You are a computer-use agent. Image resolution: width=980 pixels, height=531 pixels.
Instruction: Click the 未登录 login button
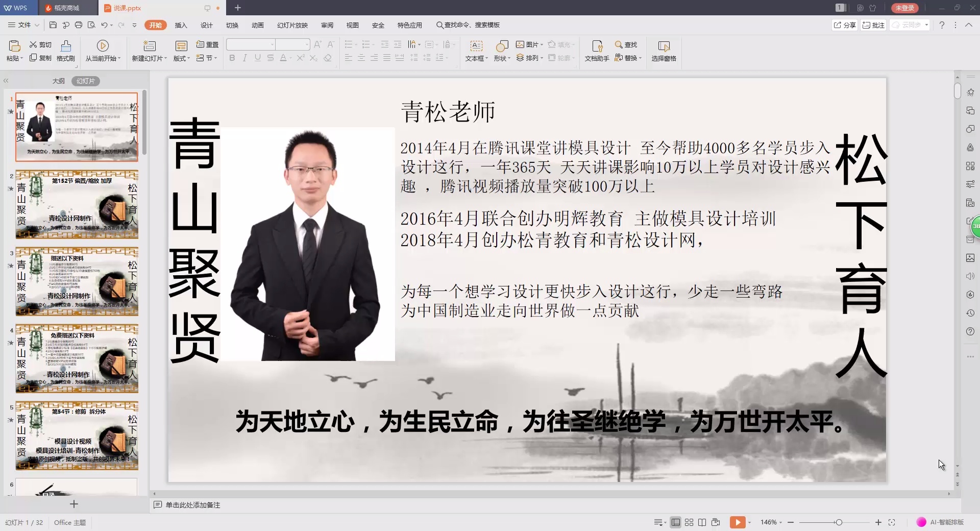click(904, 8)
